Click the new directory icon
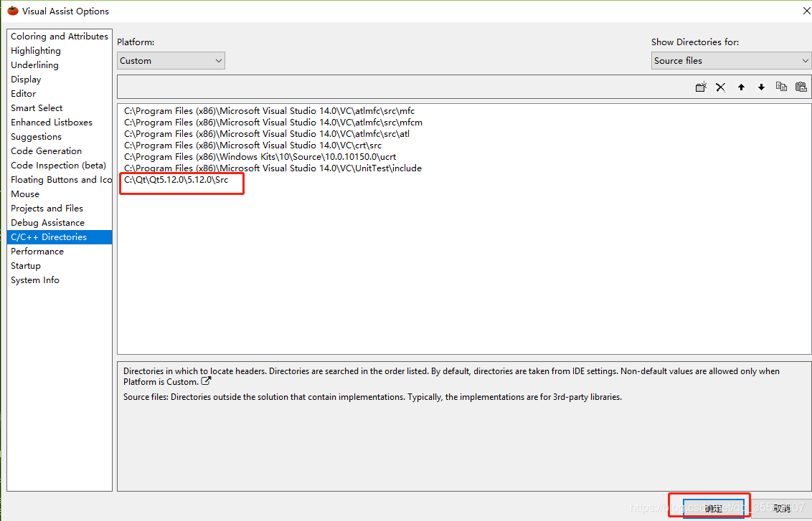 702,87
